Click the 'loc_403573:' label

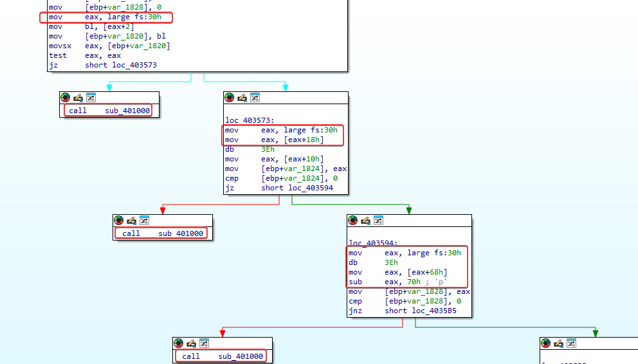[x=250, y=120]
